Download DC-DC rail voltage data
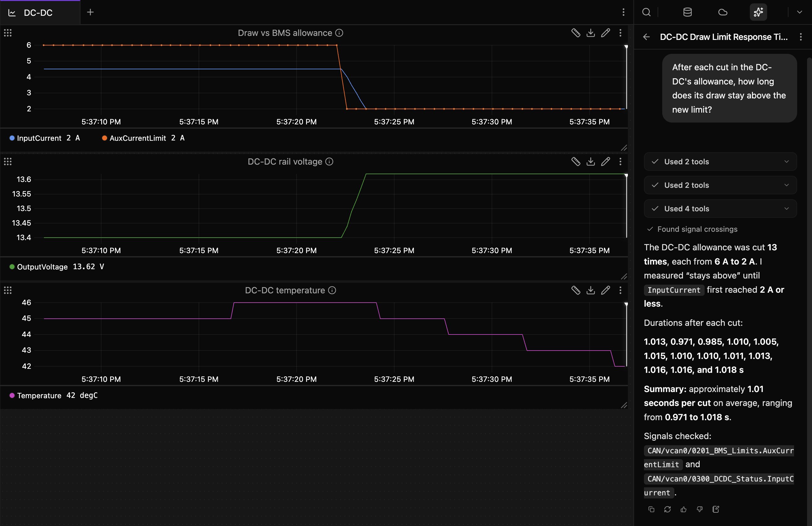Image resolution: width=812 pixels, height=526 pixels. [x=590, y=161]
